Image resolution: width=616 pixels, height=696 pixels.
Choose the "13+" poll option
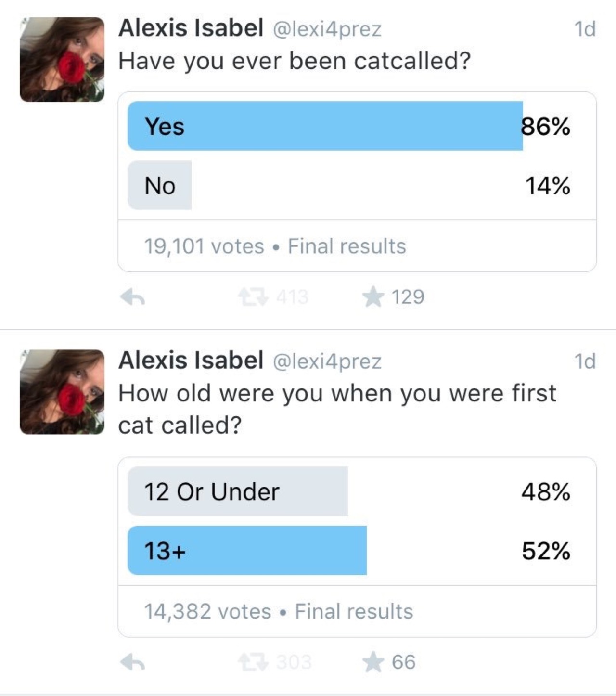point(247,551)
